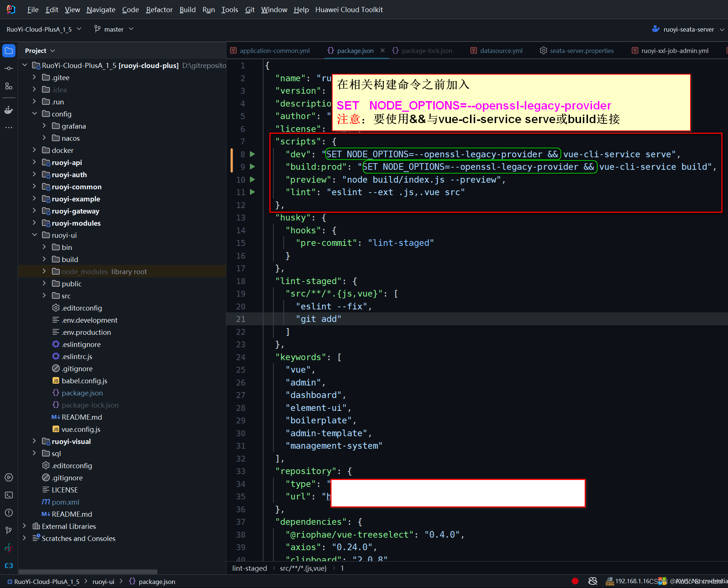Image resolution: width=728 pixels, height=588 pixels.
Task: Open the Build menu
Action: click(x=187, y=9)
